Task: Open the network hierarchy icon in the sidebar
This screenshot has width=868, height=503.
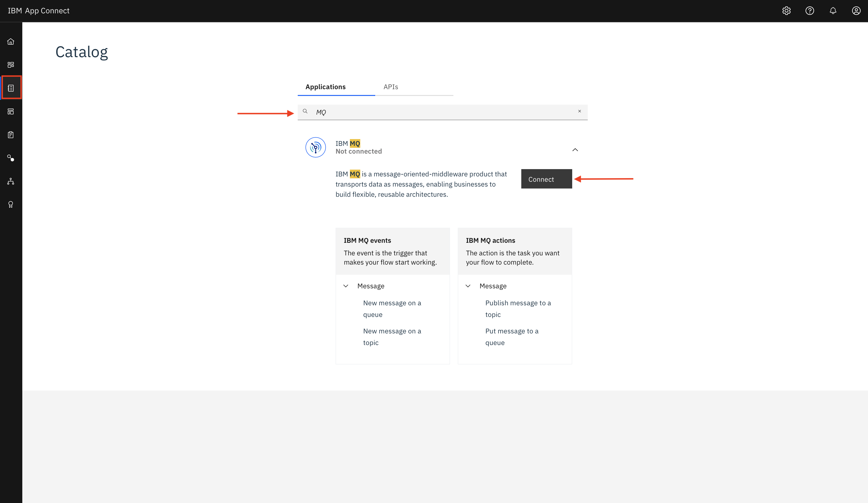Action: click(x=11, y=181)
